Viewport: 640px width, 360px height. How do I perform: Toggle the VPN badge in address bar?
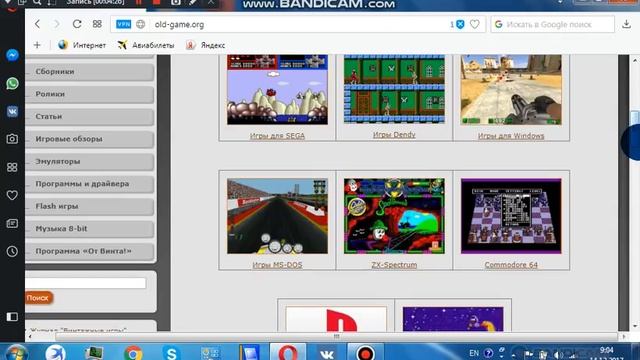pyautogui.click(x=123, y=24)
